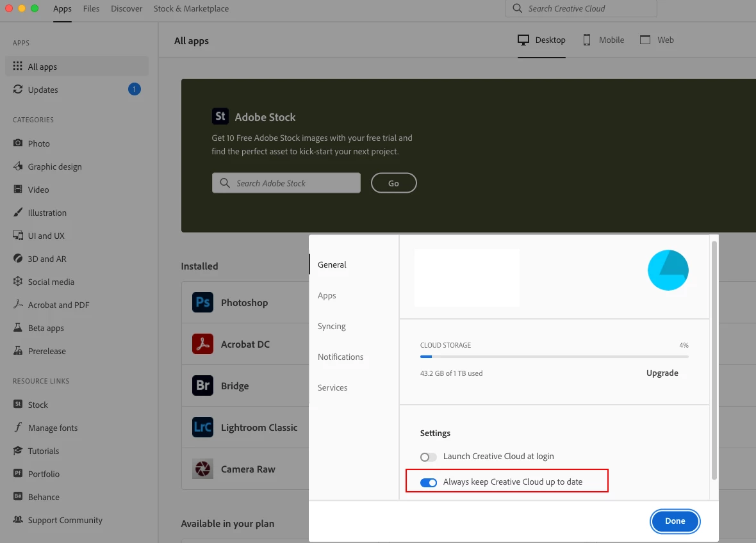Click the Beta apps flask icon
756x543 pixels.
pos(18,328)
